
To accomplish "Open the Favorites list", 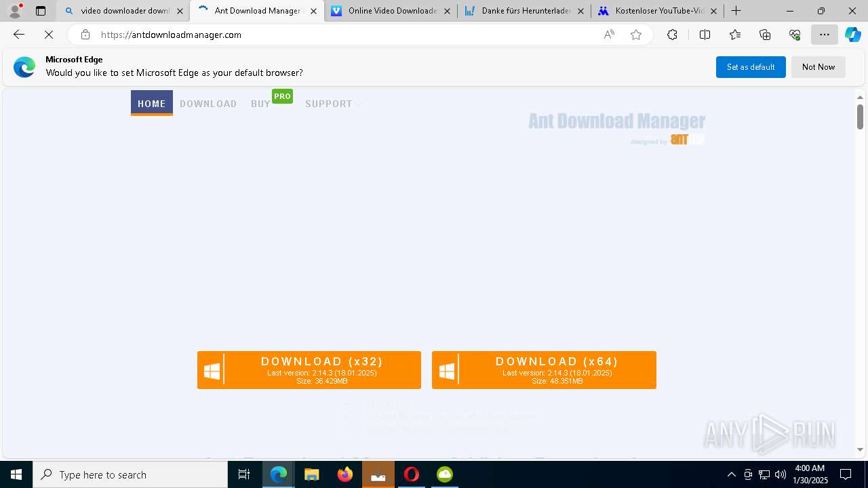I will click(x=735, y=35).
